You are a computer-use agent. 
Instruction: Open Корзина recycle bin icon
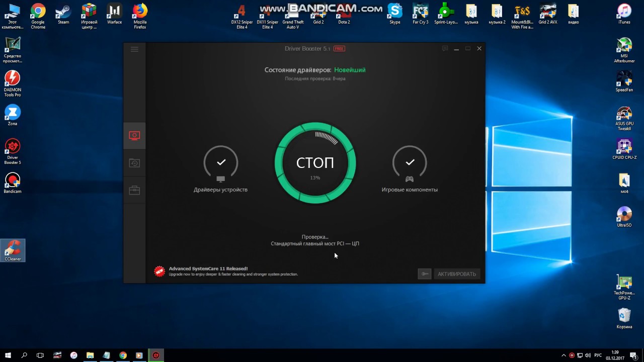pos(624,318)
